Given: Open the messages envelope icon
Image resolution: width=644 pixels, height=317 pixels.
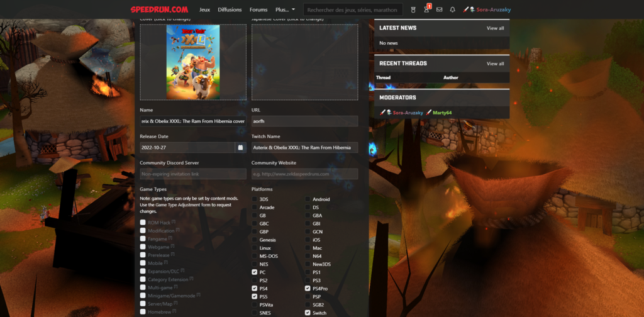Looking at the screenshot, I should 440,9.
